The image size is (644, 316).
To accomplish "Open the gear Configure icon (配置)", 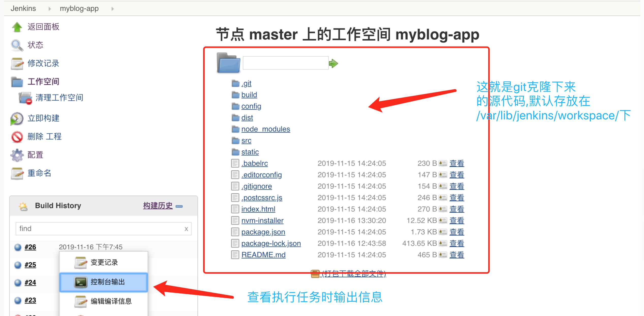I will click(17, 155).
